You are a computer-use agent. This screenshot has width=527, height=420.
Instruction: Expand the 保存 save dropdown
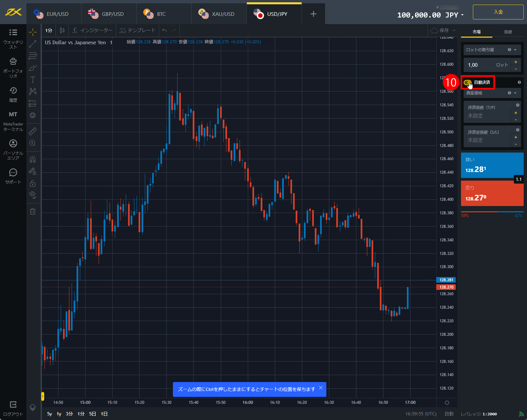[454, 30]
